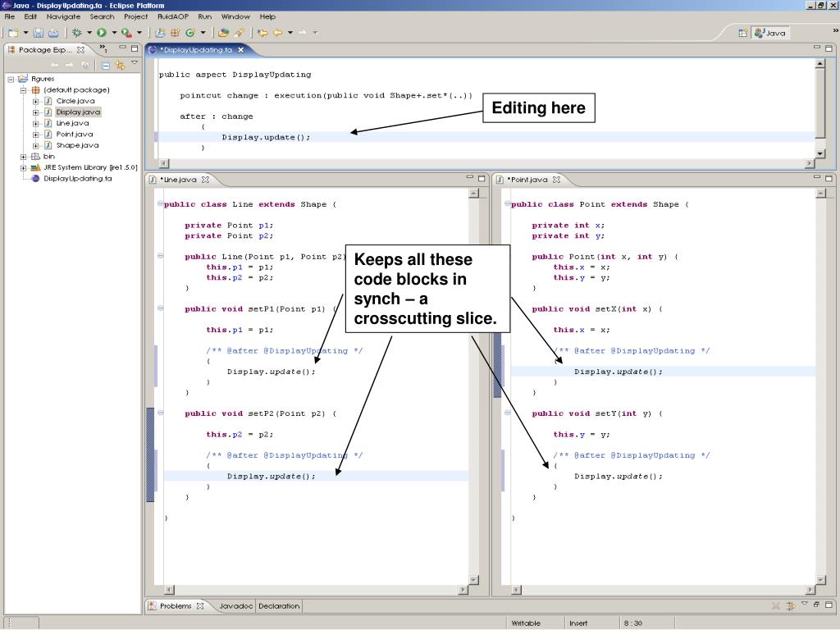Click the Open Type toolbar icon
Image resolution: width=840 pixels, height=630 pixels.
[223, 33]
